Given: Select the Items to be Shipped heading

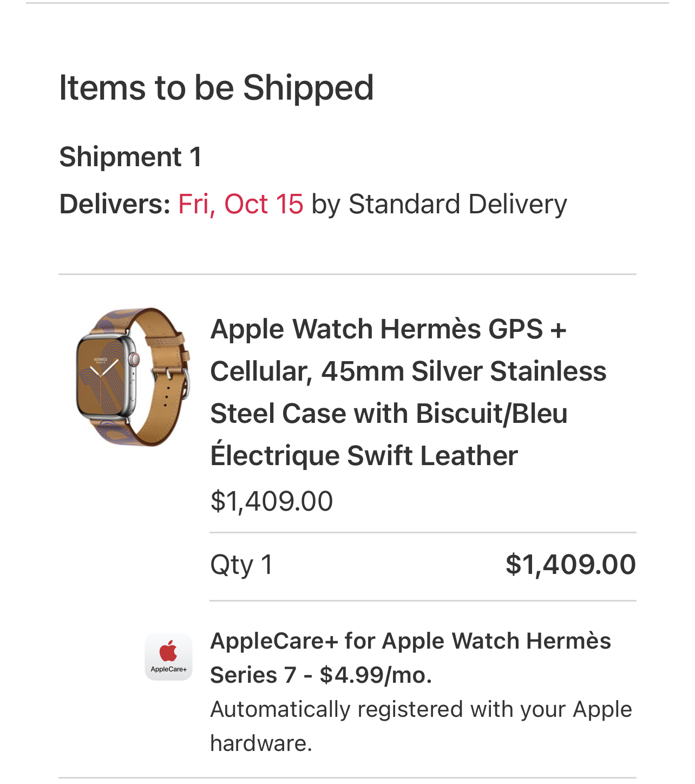Looking at the screenshot, I should [217, 88].
